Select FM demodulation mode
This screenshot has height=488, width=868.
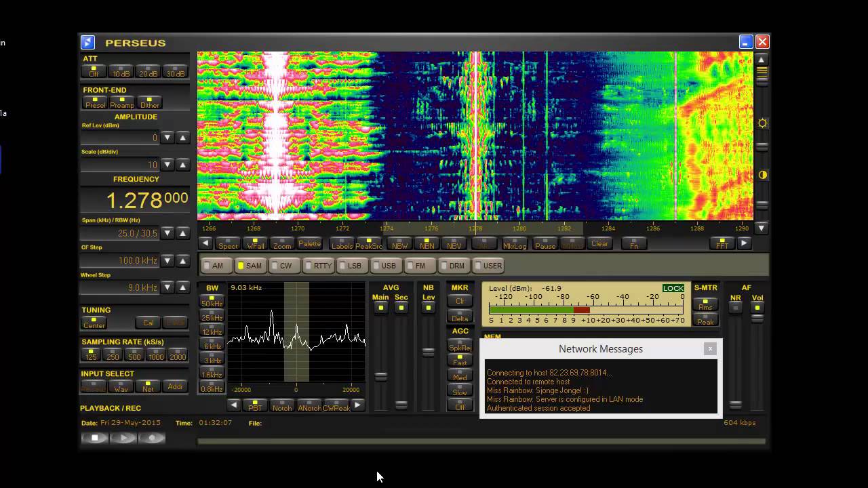419,266
